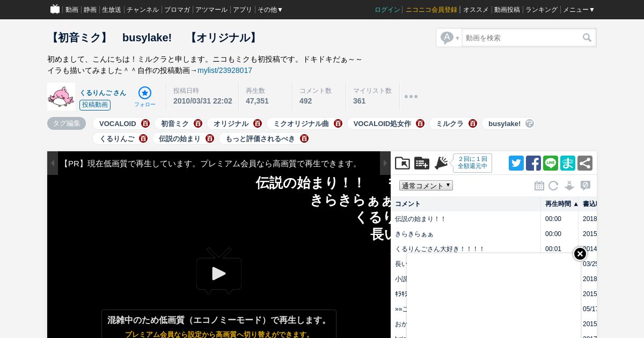This screenshot has height=338, width=644.
Task: Click the タグ編集 button
Action: [67, 123]
